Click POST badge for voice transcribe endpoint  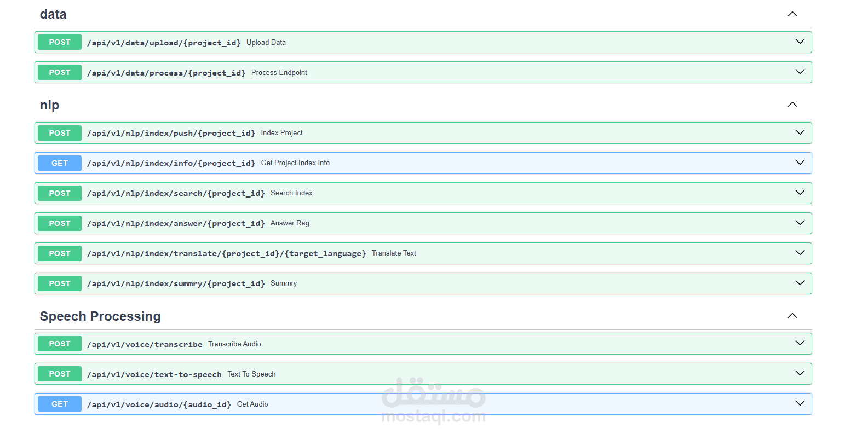(60, 344)
